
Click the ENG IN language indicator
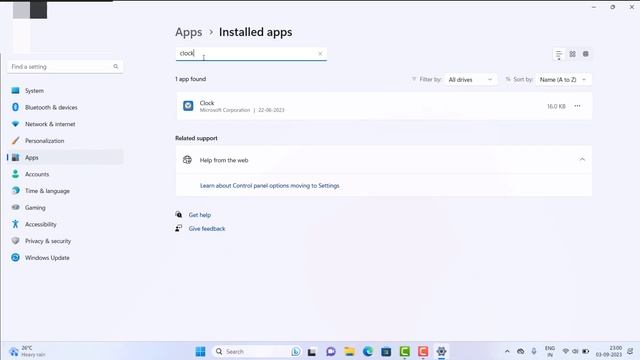coord(550,351)
